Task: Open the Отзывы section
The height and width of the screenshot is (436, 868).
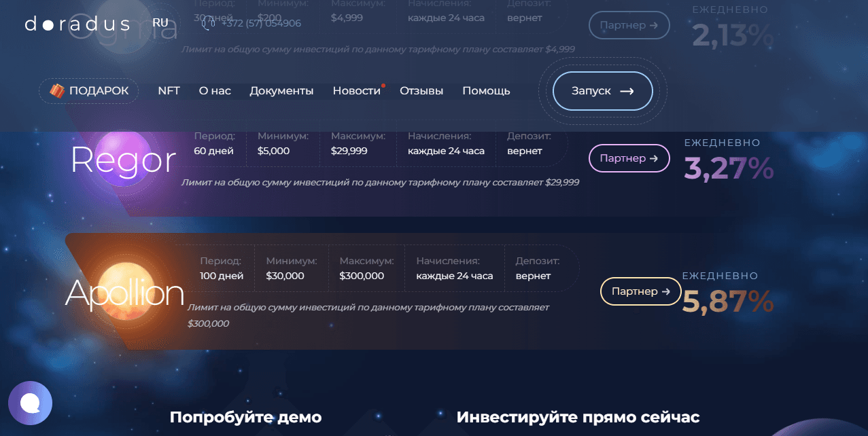Action: tap(421, 90)
